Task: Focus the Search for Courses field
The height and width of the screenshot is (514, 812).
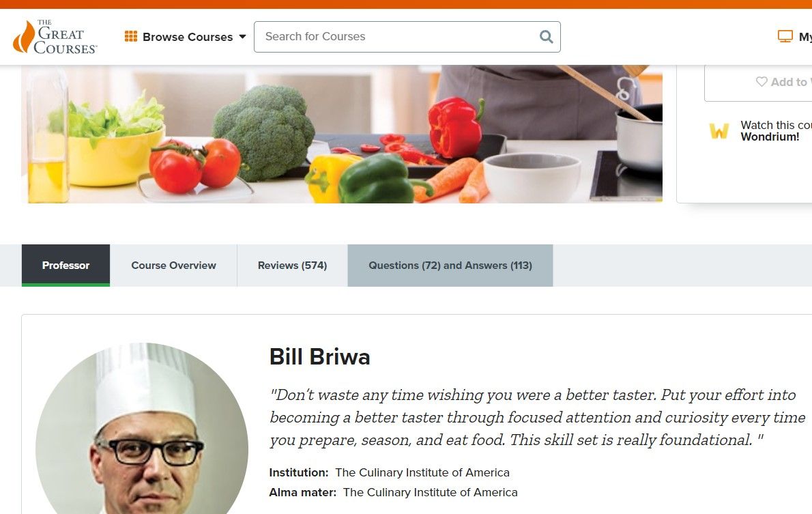Action: coord(407,37)
